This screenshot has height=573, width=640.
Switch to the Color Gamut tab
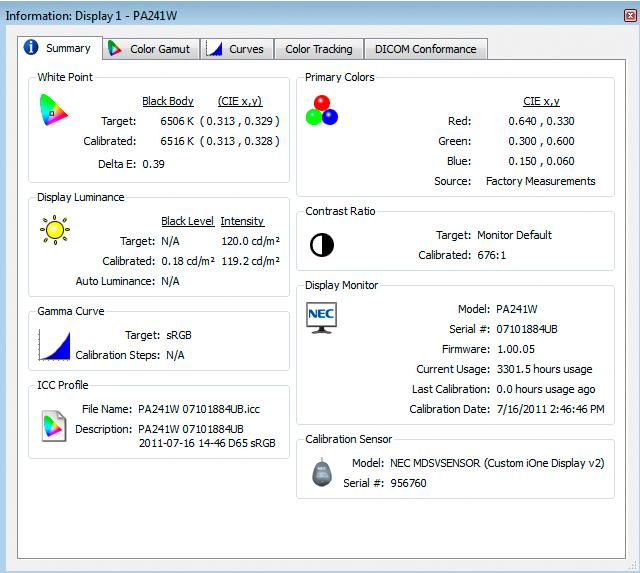point(151,49)
